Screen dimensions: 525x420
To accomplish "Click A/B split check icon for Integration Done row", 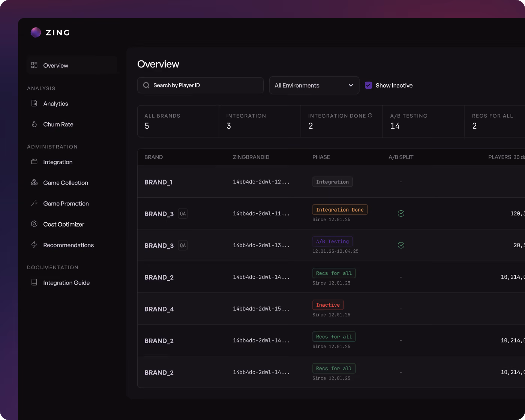I will pos(401,213).
